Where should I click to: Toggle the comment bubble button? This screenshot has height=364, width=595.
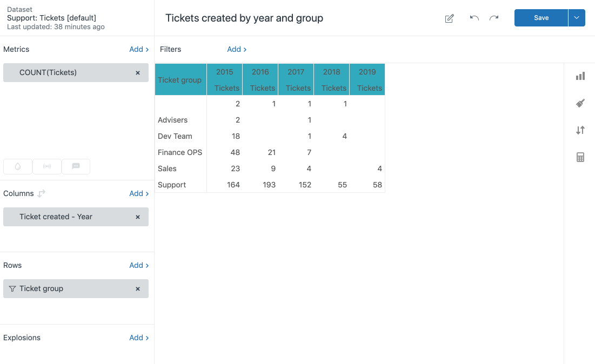(x=76, y=166)
